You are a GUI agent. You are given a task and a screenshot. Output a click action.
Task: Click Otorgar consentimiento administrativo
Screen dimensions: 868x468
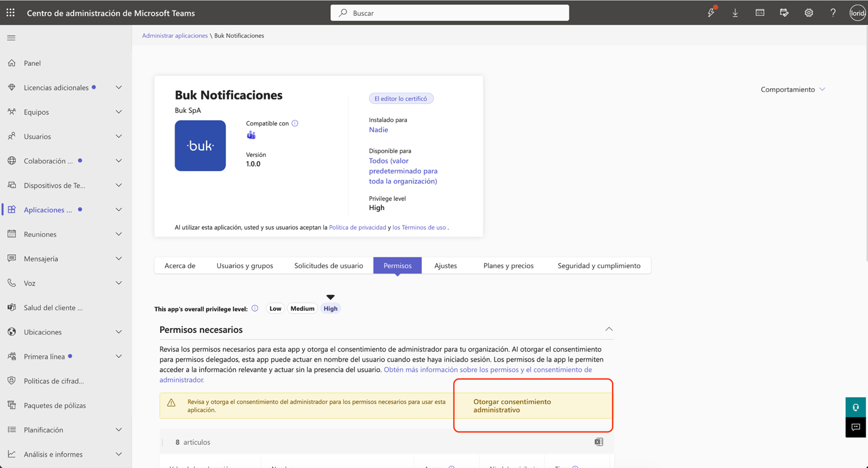click(512, 406)
